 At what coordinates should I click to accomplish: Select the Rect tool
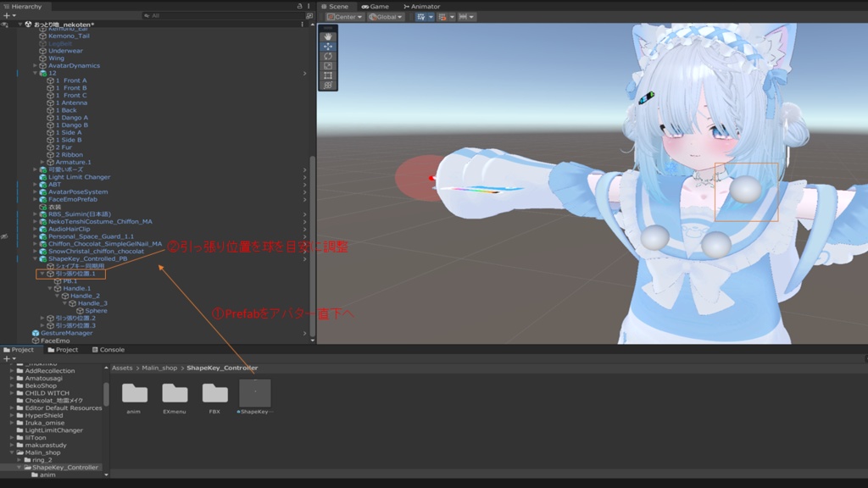pyautogui.click(x=328, y=75)
